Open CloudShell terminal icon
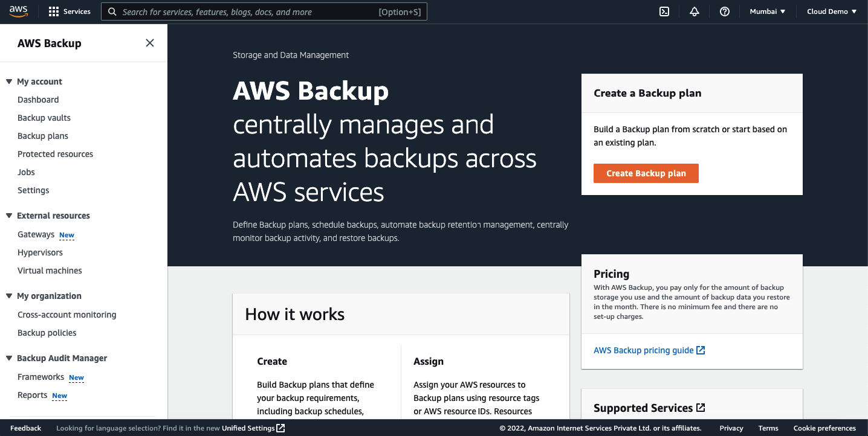The width and height of the screenshot is (868, 436). pyautogui.click(x=664, y=11)
